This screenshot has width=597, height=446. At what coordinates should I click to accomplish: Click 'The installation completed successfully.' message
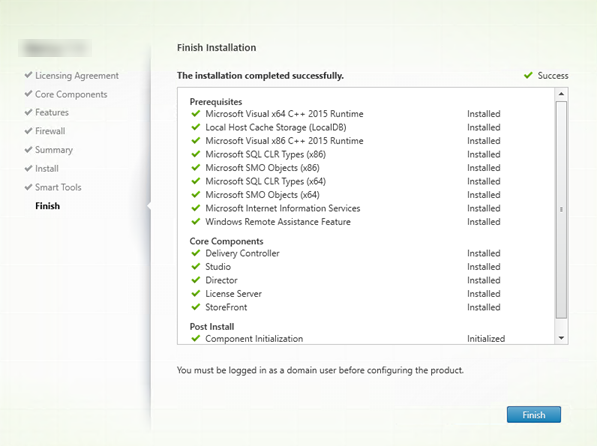click(x=260, y=75)
